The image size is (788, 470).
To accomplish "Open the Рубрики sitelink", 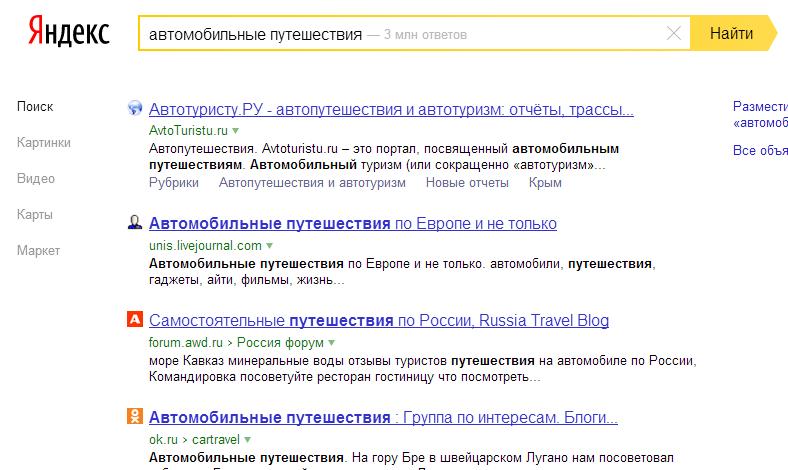I will pyautogui.click(x=174, y=183).
